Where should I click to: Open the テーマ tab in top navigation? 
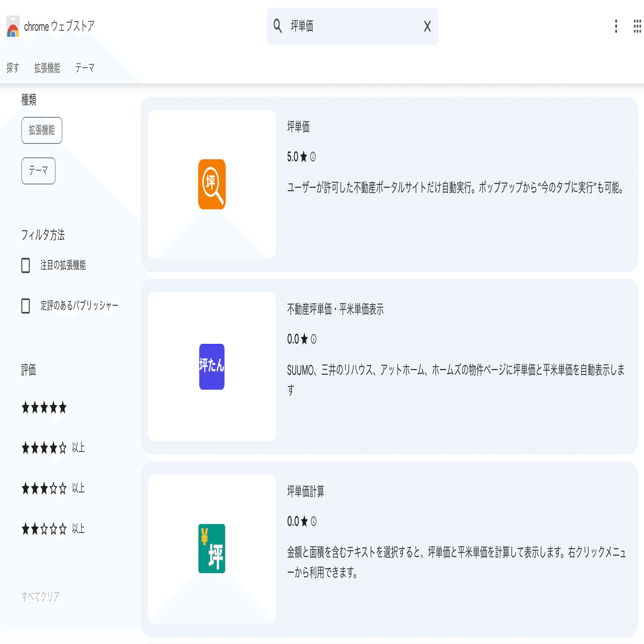pyautogui.click(x=84, y=68)
